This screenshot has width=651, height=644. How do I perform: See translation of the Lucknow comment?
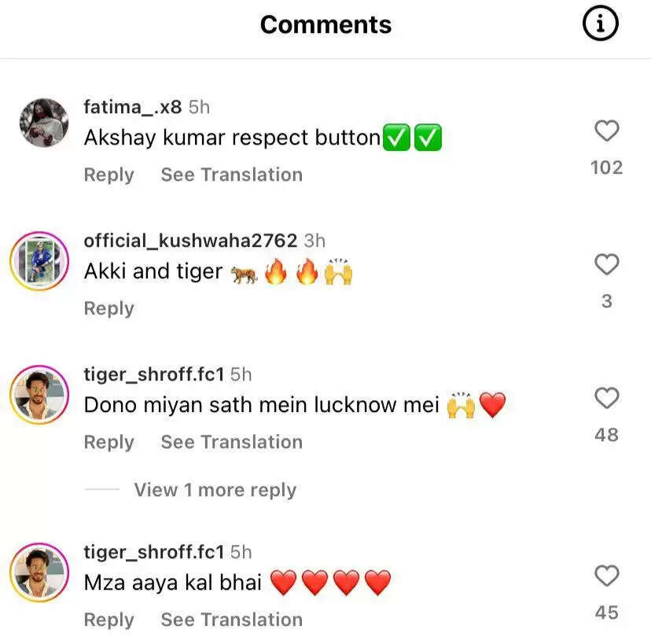231,442
